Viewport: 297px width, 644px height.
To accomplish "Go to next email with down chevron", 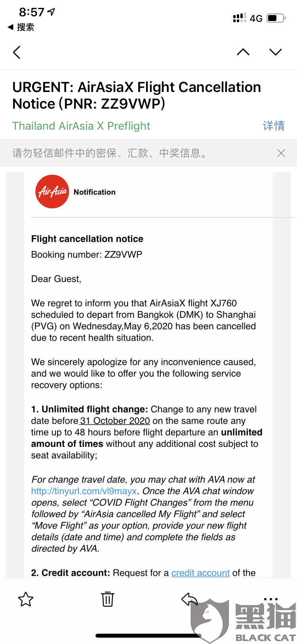I will [275, 52].
